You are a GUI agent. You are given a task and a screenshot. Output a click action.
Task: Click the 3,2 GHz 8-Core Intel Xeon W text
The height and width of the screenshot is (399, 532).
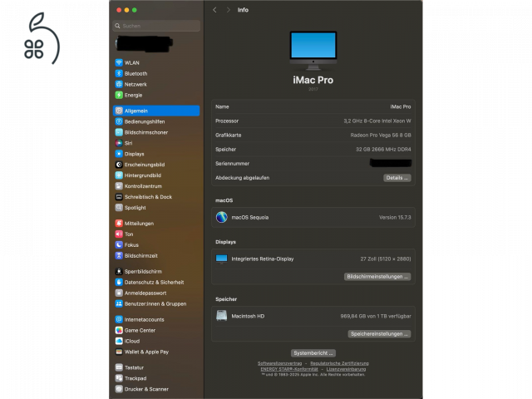[x=377, y=121]
